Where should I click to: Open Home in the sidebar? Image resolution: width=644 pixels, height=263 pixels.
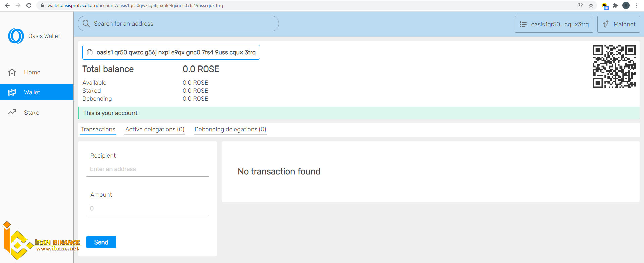coord(37,72)
